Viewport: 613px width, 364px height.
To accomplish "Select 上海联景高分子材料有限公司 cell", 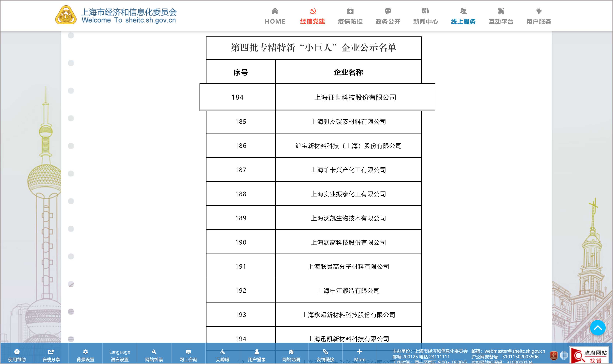I will coord(348,266).
